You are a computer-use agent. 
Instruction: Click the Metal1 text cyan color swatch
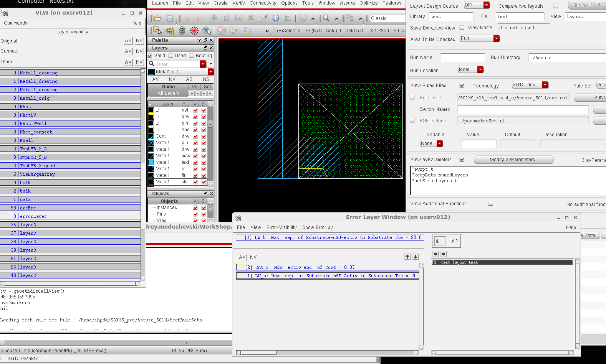pyautogui.click(x=151, y=162)
